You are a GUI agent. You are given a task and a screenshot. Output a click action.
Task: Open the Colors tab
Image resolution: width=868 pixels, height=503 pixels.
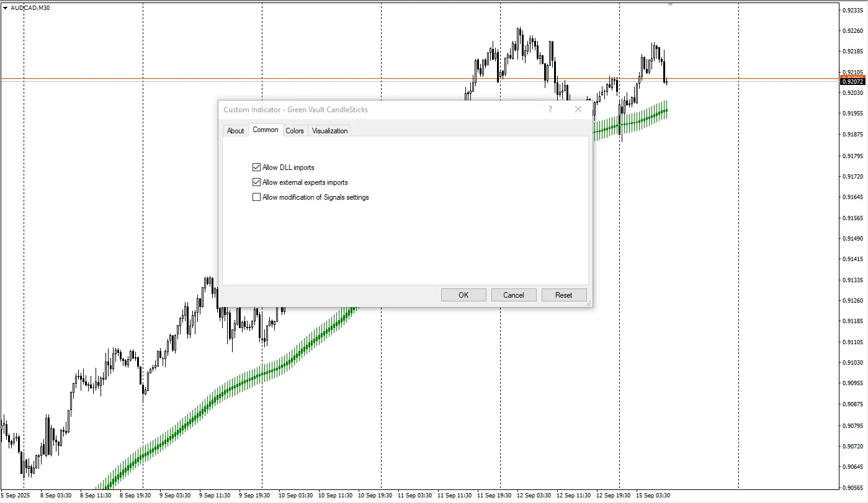tap(295, 131)
